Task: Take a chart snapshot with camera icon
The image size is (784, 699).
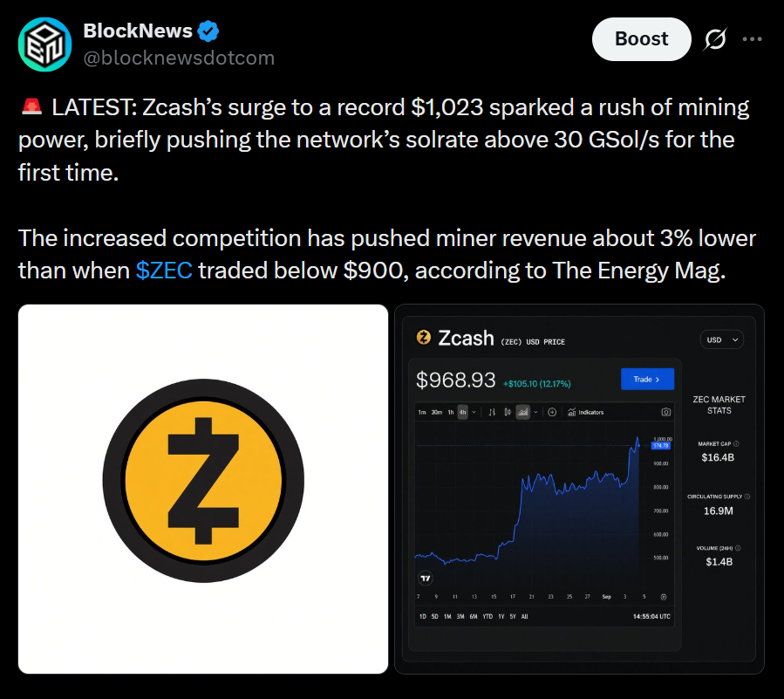Action: click(666, 412)
